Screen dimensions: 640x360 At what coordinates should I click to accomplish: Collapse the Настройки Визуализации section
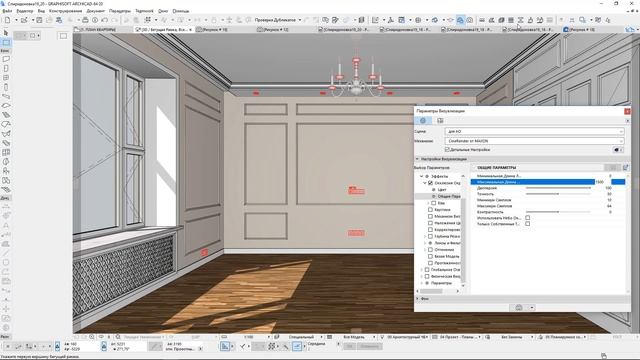417,159
